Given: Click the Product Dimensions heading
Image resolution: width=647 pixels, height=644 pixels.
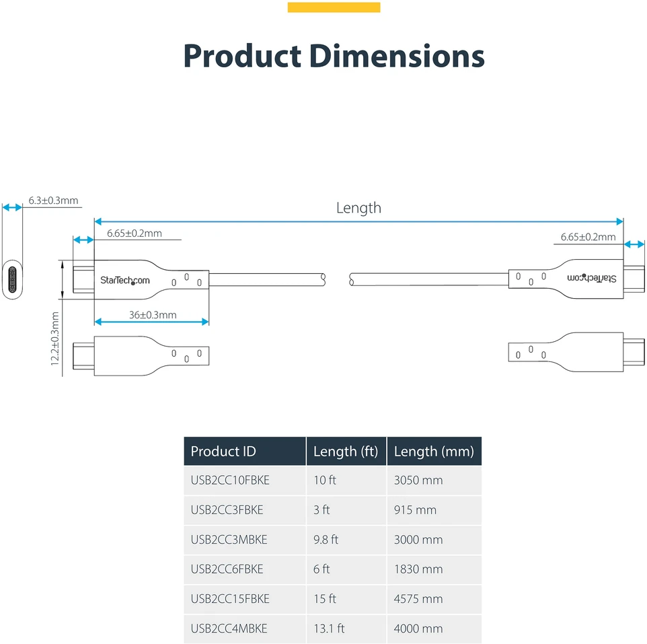Looking at the screenshot, I should 334,55.
